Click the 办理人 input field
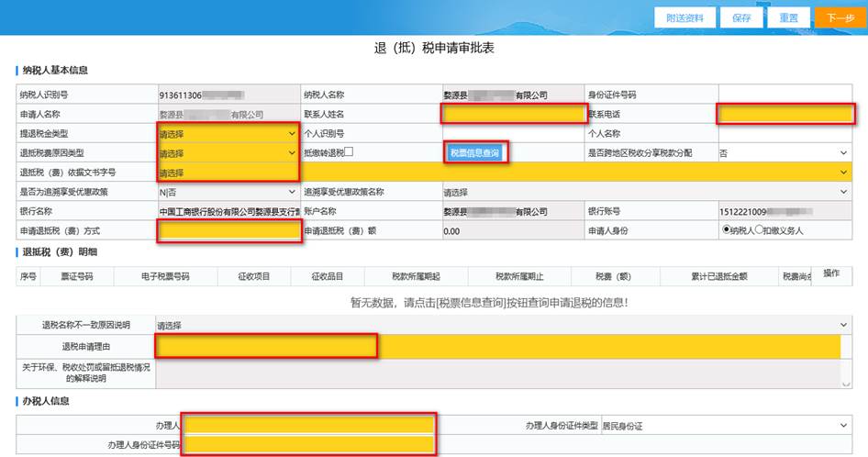Image resolution: width=868 pixels, height=457 pixels. (x=307, y=425)
